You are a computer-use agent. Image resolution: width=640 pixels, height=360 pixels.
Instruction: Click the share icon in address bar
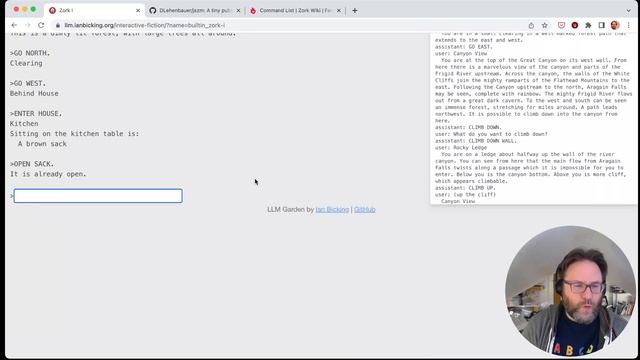[x=531, y=25]
